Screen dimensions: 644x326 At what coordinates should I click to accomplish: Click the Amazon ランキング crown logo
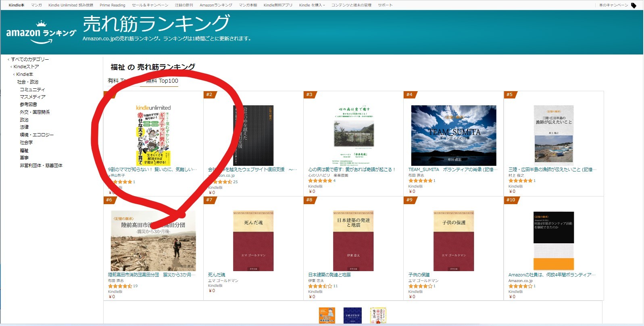point(41,32)
